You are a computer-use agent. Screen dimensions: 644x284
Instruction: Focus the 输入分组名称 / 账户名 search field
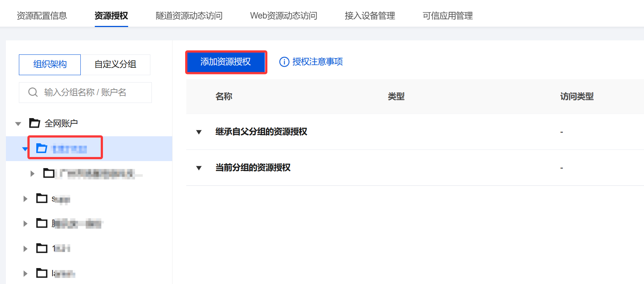coord(85,92)
